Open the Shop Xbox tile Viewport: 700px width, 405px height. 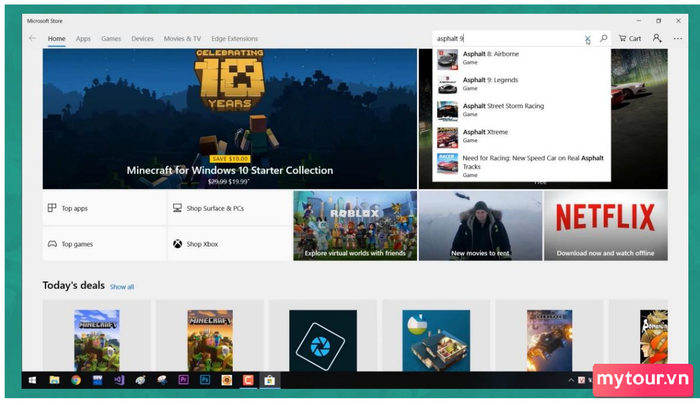229,244
